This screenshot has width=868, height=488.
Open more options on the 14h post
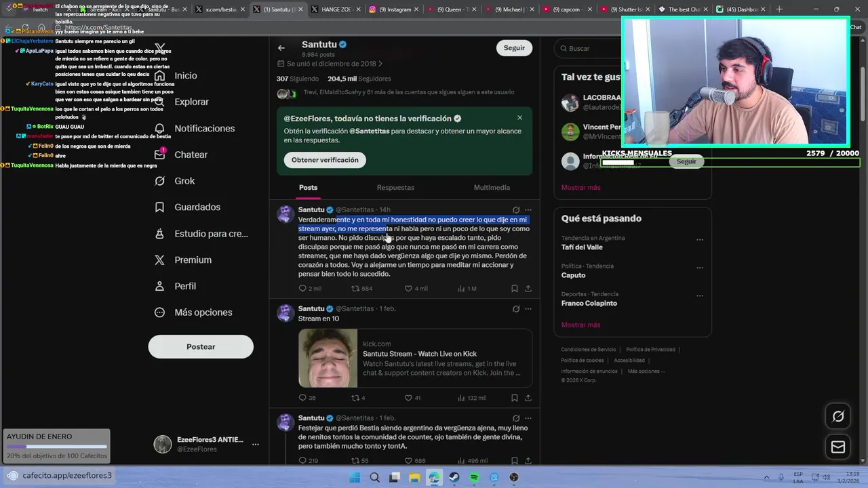[x=528, y=210]
